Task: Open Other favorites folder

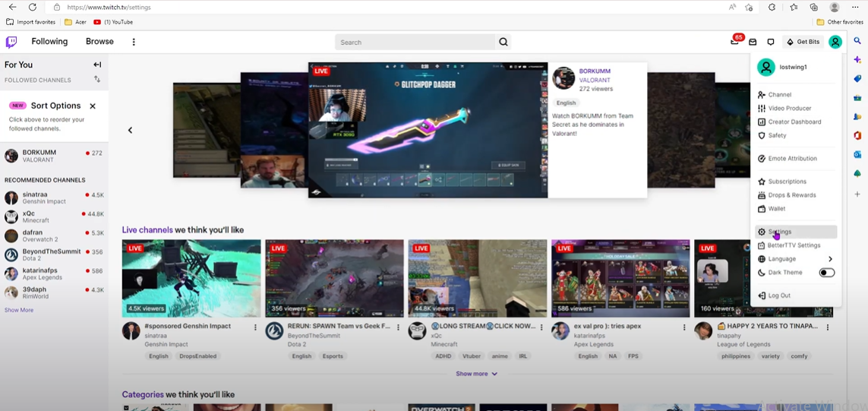Action: click(840, 22)
